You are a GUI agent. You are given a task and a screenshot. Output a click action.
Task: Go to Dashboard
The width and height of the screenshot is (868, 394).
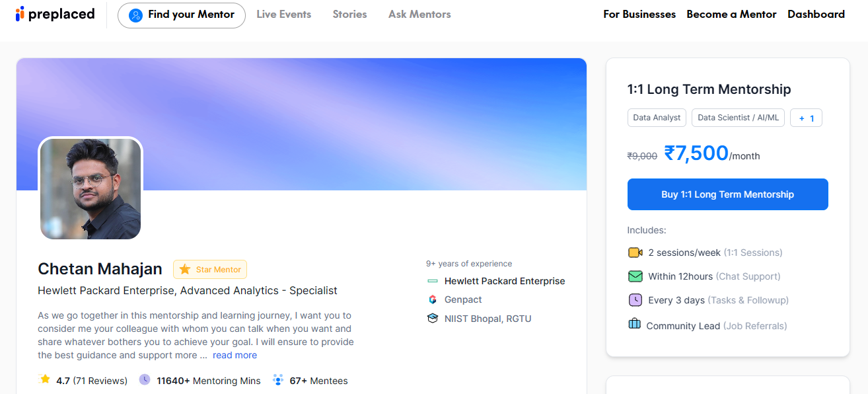(816, 14)
